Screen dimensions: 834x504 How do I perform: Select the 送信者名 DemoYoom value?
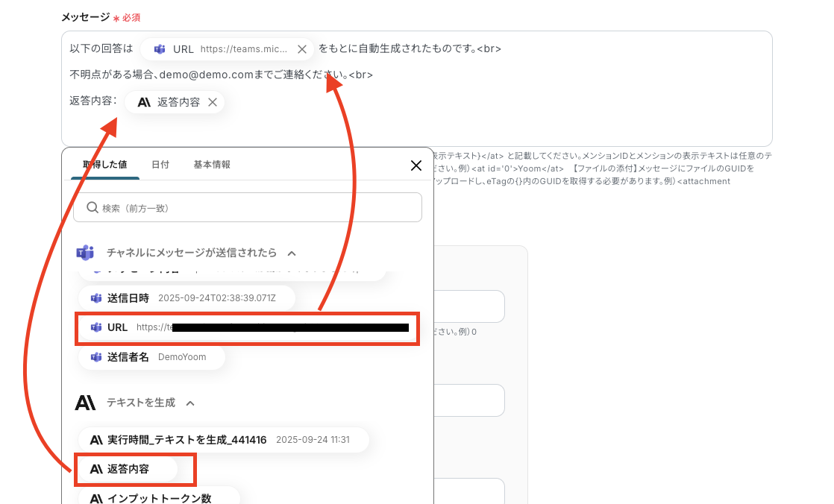(x=151, y=356)
